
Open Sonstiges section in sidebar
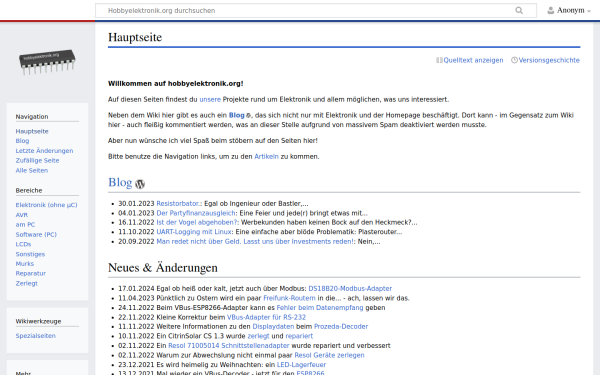tap(30, 254)
